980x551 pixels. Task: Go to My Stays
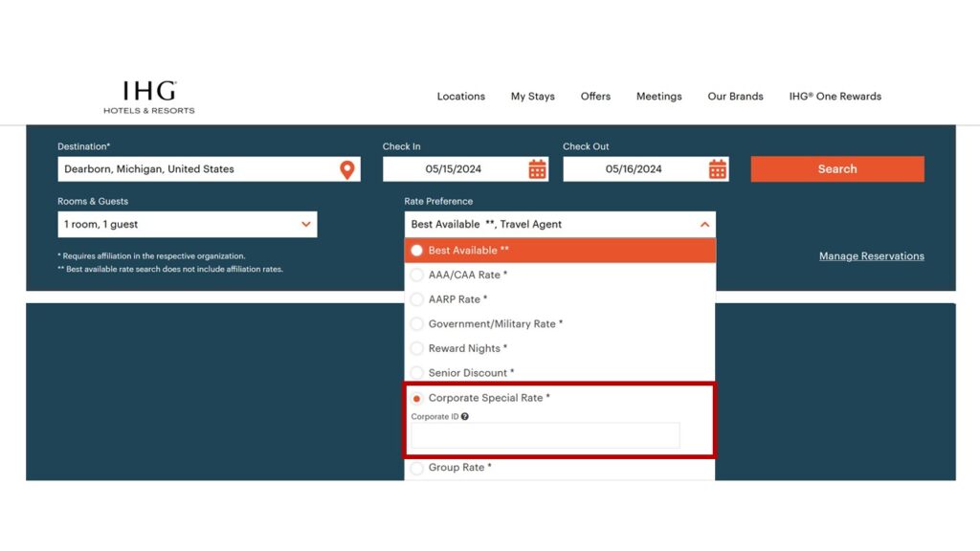[532, 97]
